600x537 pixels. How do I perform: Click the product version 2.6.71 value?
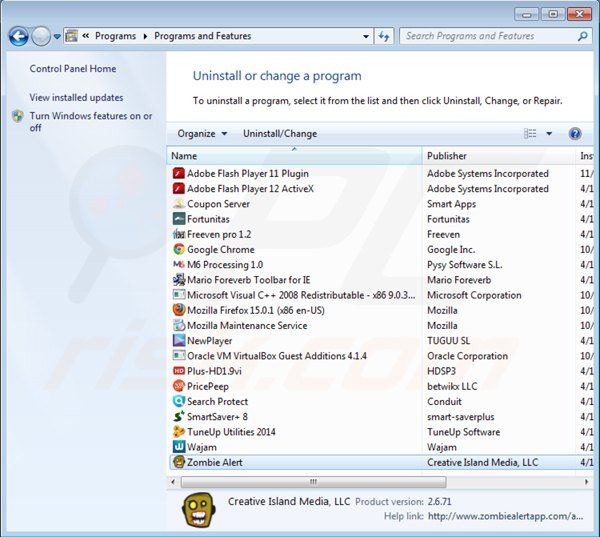pyautogui.click(x=440, y=501)
